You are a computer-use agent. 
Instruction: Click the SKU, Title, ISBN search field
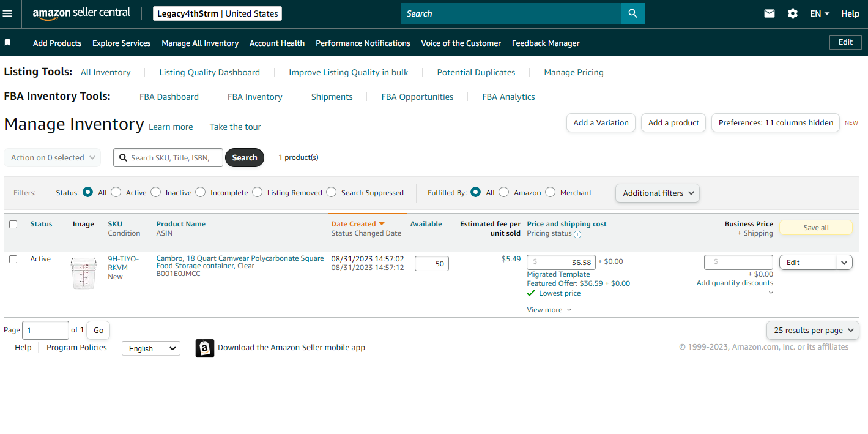click(x=168, y=157)
